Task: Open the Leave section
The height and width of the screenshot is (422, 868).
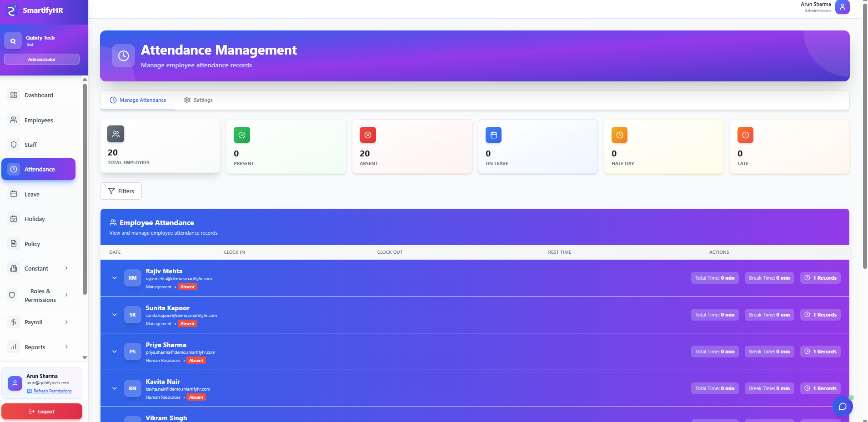Action: [32, 194]
